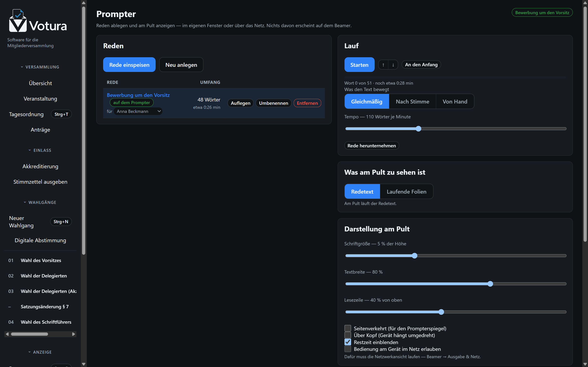The height and width of the screenshot is (367, 588).
Task: Adjust the Tempo slider handle
Action: point(418,129)
